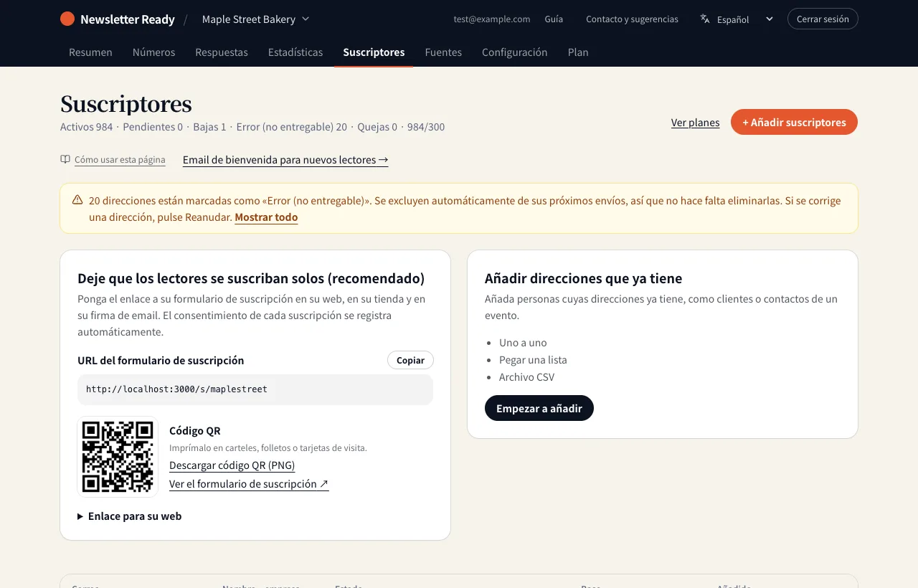Click the Añadir suscriptores button
Screen dimensions: 918x588
(x=794, y=122)
